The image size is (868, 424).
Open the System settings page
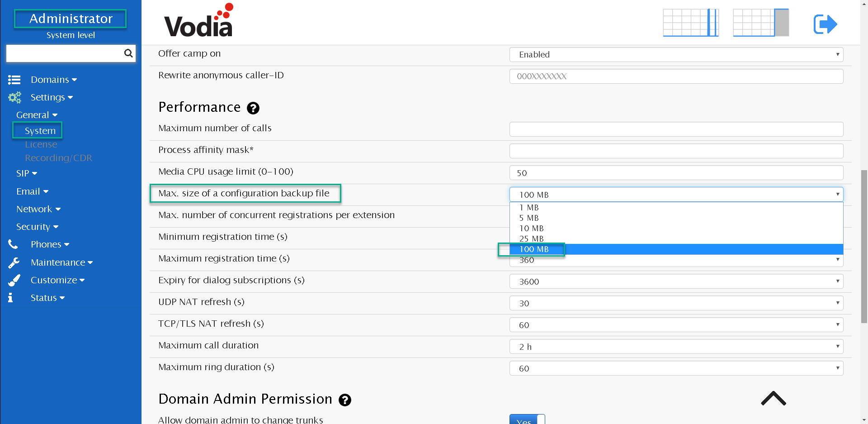pos(40,131)
